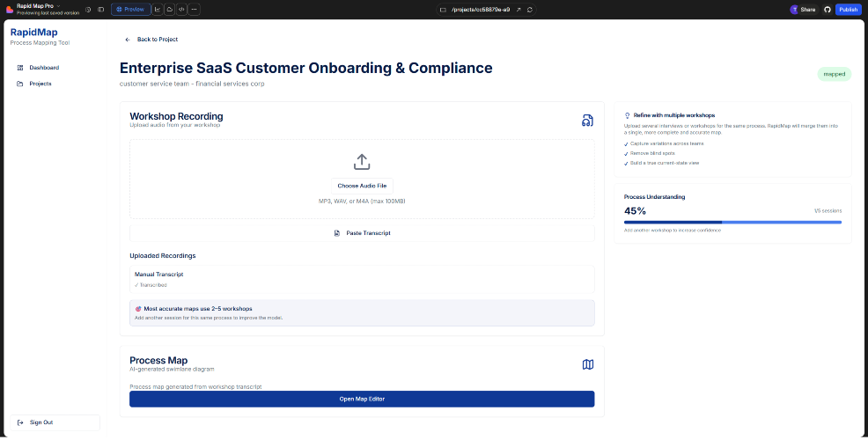This screenshot has height=440, width=868.
Task: Open the version history clock icon
Action: click(x=88, y=10)
